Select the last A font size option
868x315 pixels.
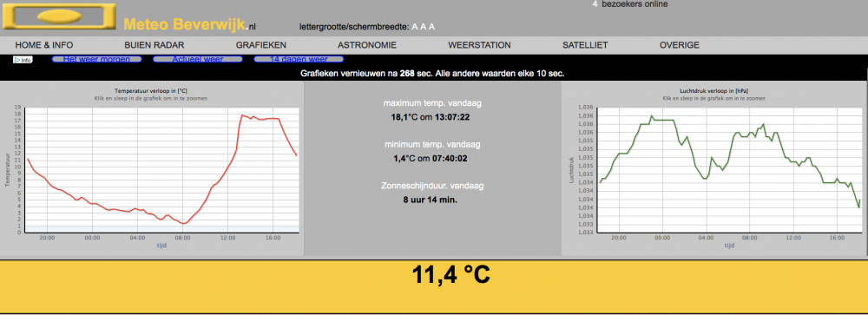(431, 27)
